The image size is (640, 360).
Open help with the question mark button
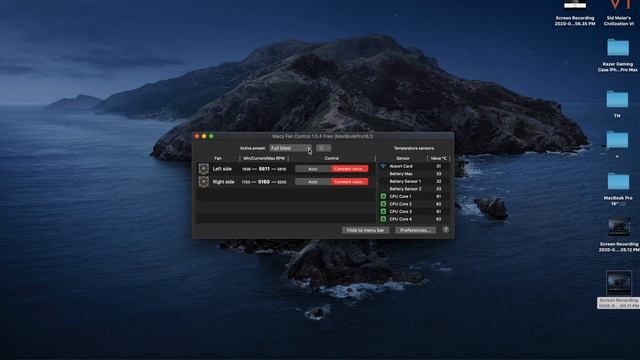point(446,230)
